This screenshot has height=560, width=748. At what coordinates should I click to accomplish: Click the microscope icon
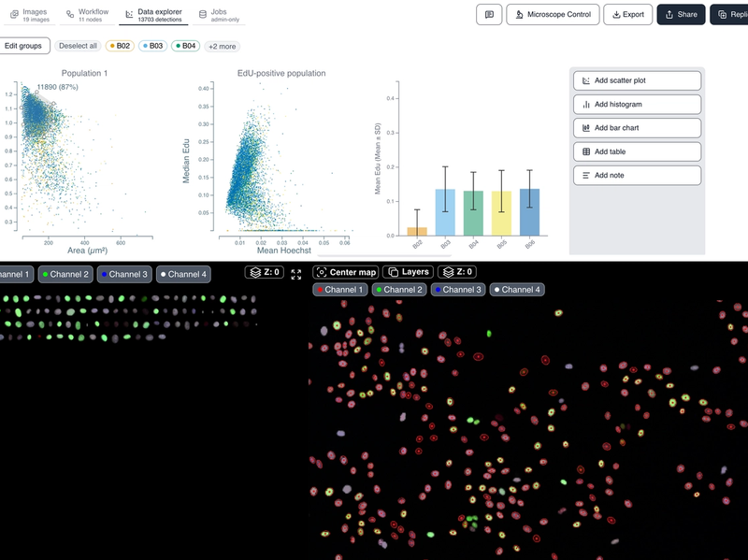coord(519,15)
